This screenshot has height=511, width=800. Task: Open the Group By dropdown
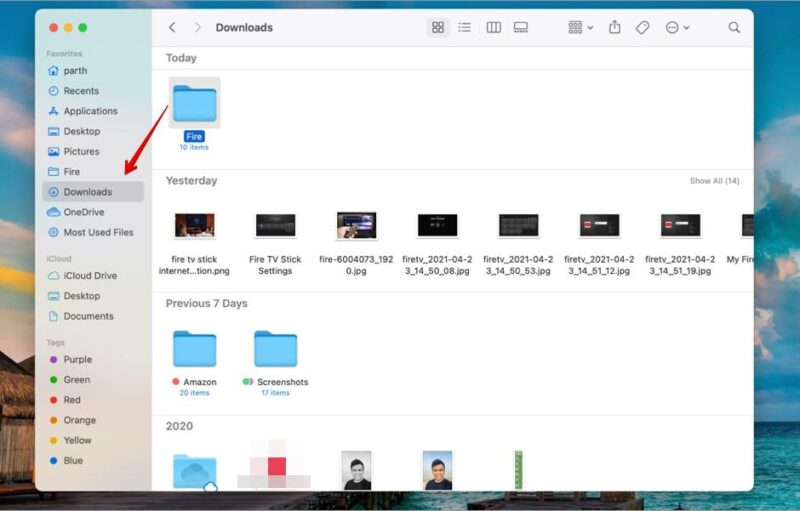point(580,28)
